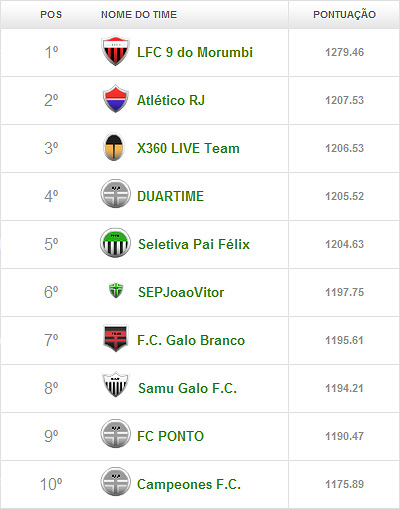
Task: Click the Campeones F.C. gray badge
Action: (x=115, y=482)
